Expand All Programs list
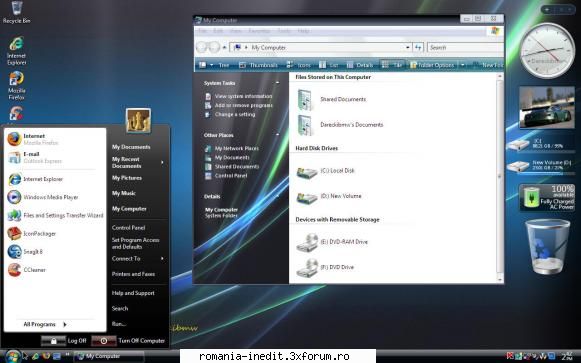This screenshot has height=363, width=581. tap(45, 324)
